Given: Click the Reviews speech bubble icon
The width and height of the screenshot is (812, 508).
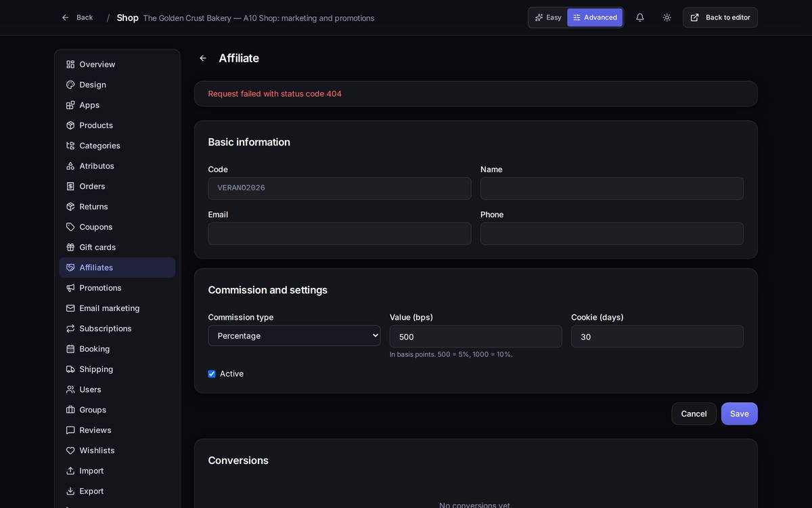Looking at the screenshot, I should click(x=70, y=430).
